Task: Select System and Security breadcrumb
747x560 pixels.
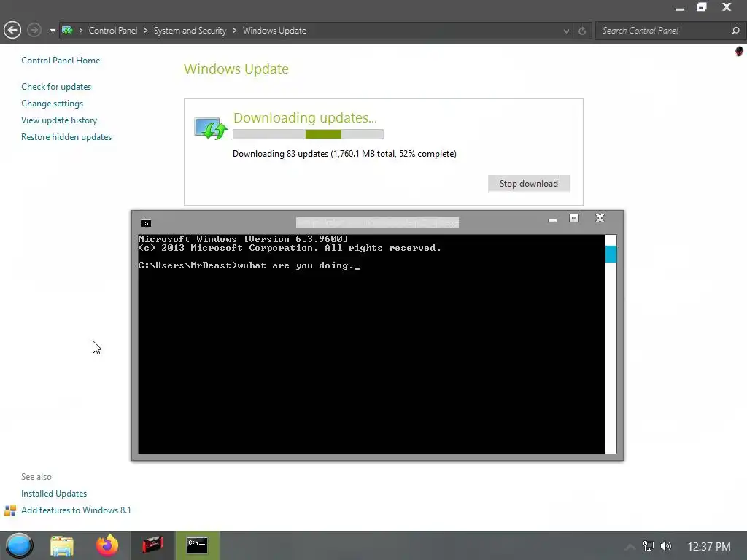Action: point(190,31)
